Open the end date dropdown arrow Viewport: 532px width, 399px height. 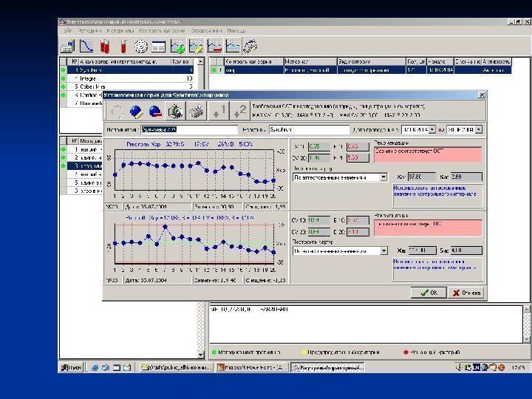click(x=478, y=129)
